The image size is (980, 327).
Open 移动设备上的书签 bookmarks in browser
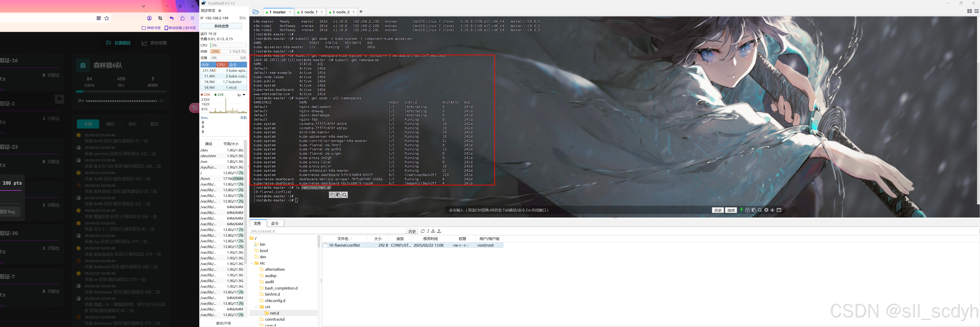pyautogui.click(x=180, y=28)
